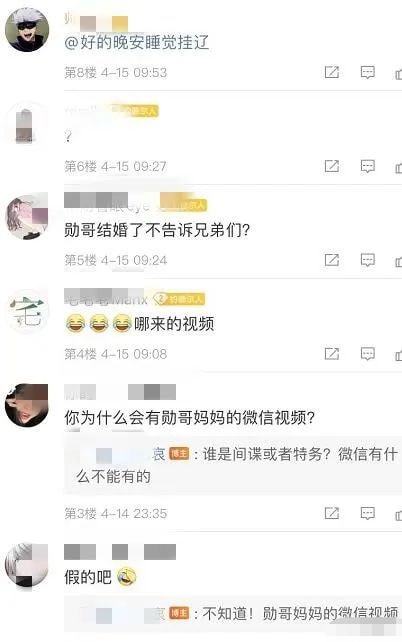Tap share icon on 第4楼 comment

click(332, 353)
